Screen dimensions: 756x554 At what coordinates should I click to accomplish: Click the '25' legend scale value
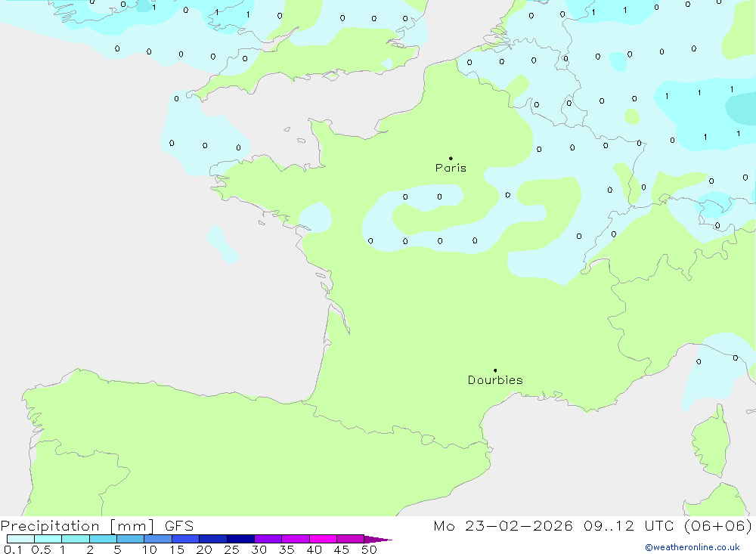(232, 549)
